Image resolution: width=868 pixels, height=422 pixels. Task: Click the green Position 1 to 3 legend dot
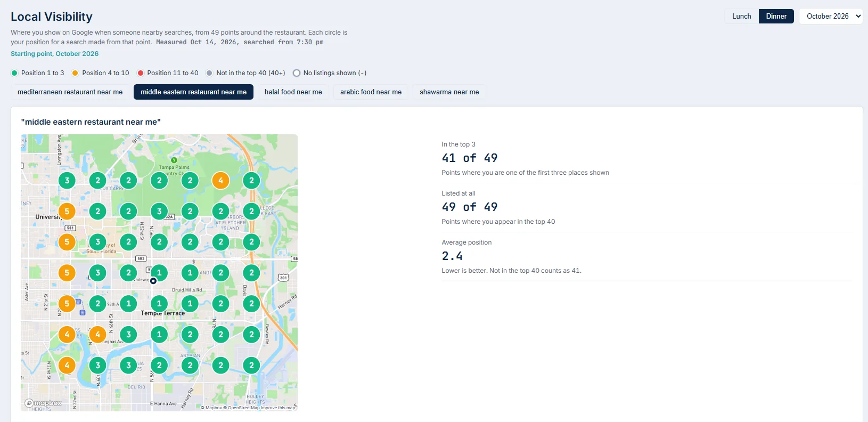point(14,73)
